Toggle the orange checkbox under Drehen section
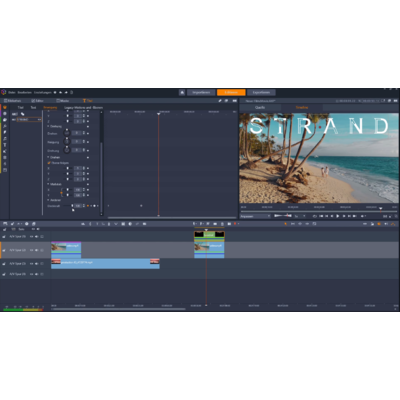 [x=49, y=163]
